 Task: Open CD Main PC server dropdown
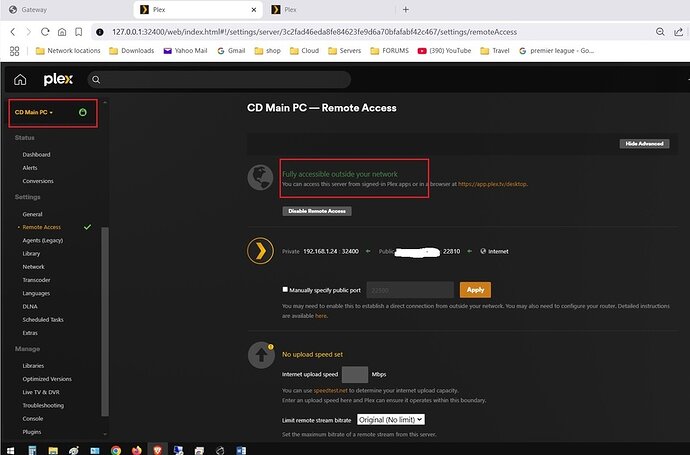pos(34,112)
